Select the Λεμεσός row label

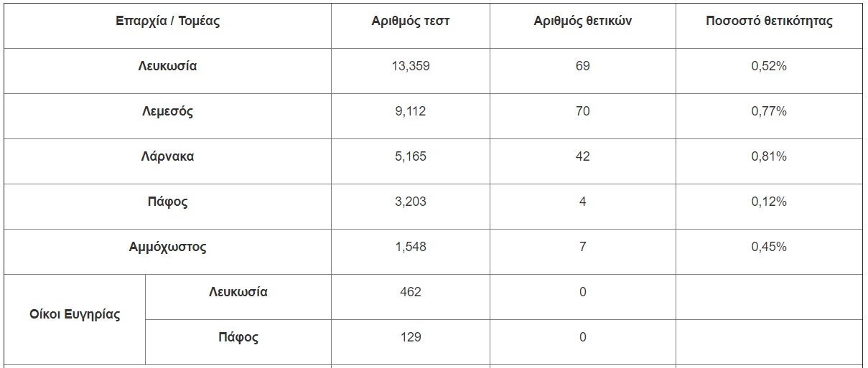click(x=167, y=111)
